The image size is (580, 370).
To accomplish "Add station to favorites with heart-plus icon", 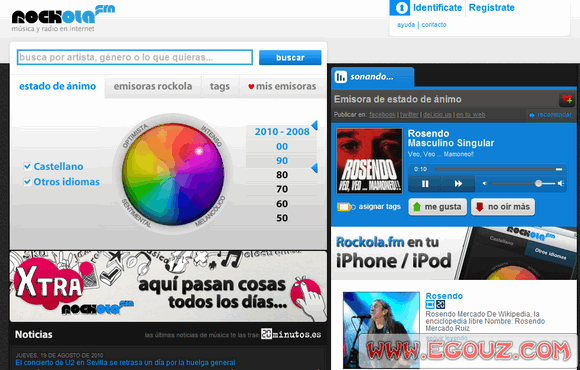I will click(x=567, y=99).
